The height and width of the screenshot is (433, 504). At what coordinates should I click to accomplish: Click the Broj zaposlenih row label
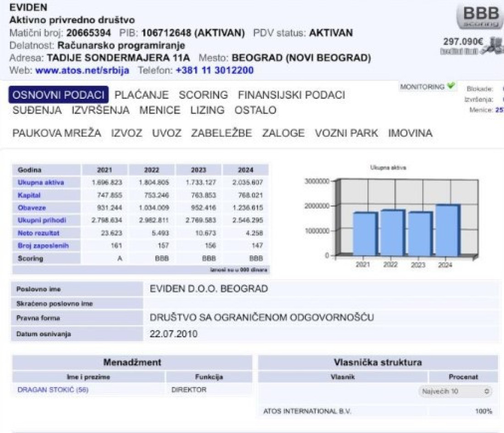point(43,246)
